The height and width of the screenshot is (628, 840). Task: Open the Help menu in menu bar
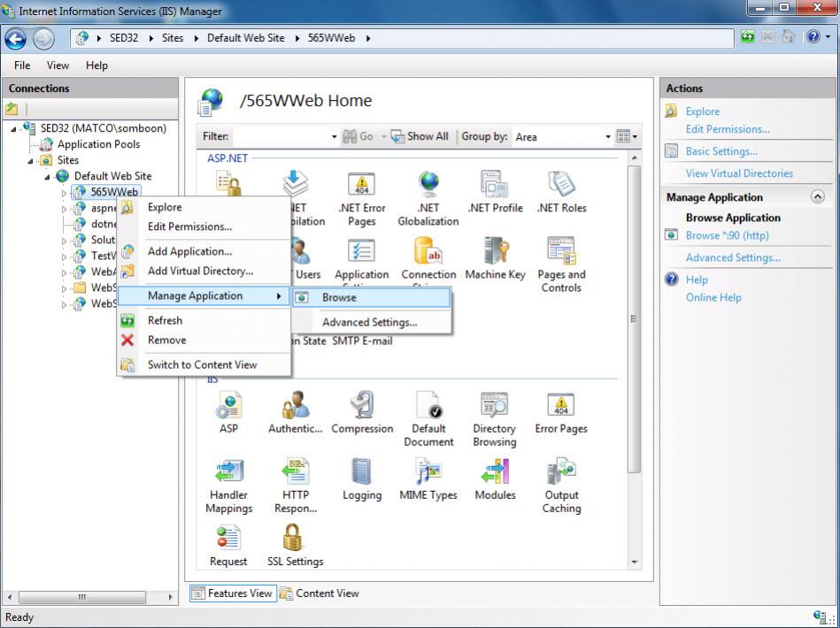click(x=96, y=65)
